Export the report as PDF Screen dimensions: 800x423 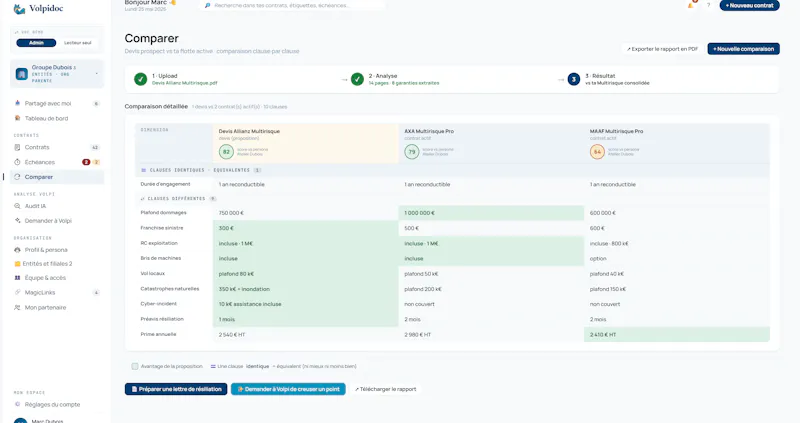click(x=662, y=49)
